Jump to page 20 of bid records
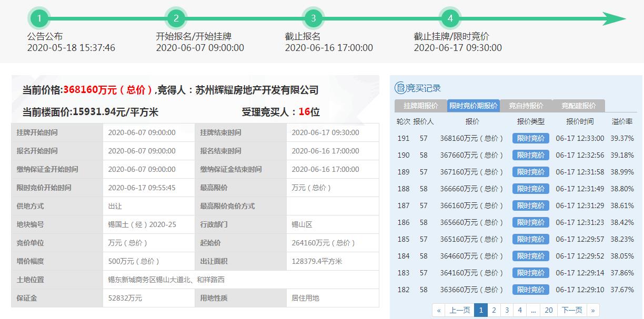 tap(549, 310)
